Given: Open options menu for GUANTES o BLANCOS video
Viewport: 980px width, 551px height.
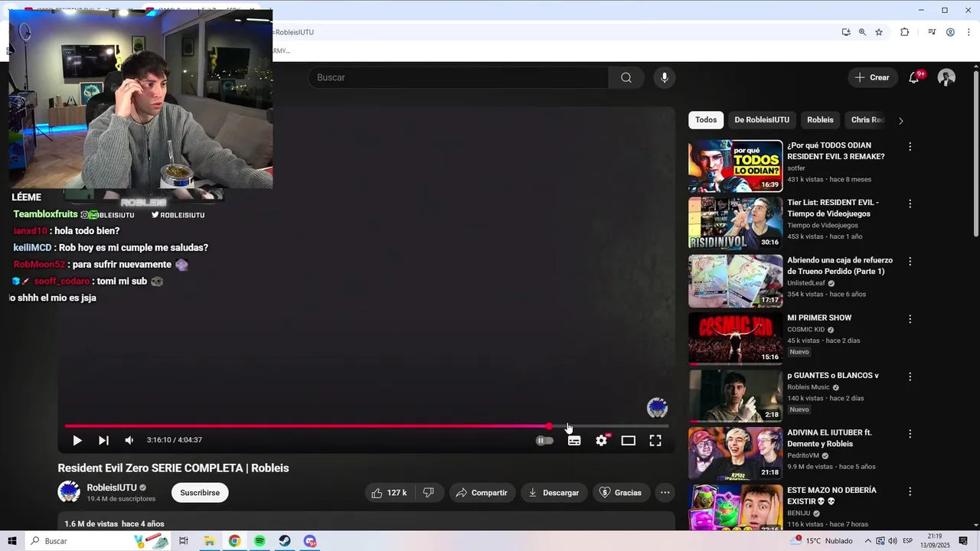Looking at the screenshot, I should (910, 377).
